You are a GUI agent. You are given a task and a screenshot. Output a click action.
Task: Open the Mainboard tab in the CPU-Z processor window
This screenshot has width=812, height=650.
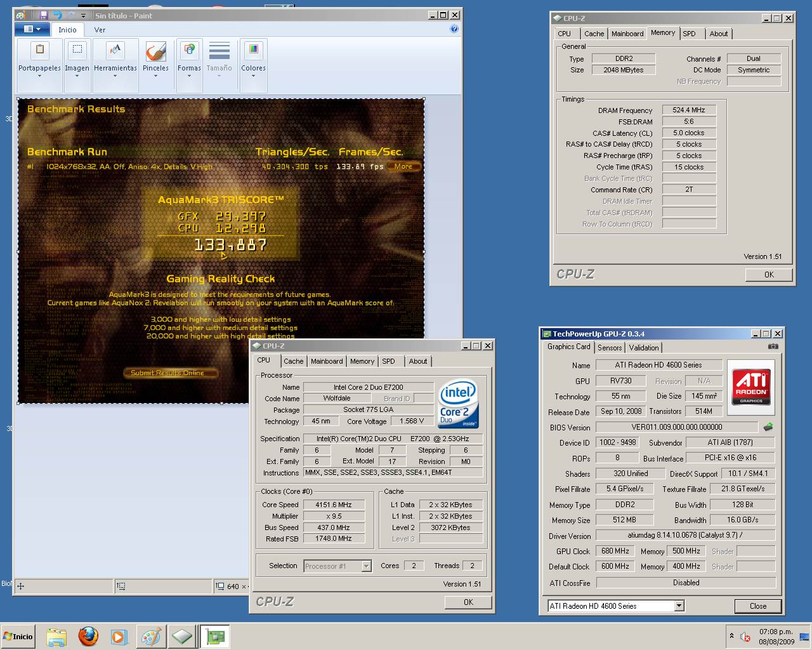click(x=327, y=361)
